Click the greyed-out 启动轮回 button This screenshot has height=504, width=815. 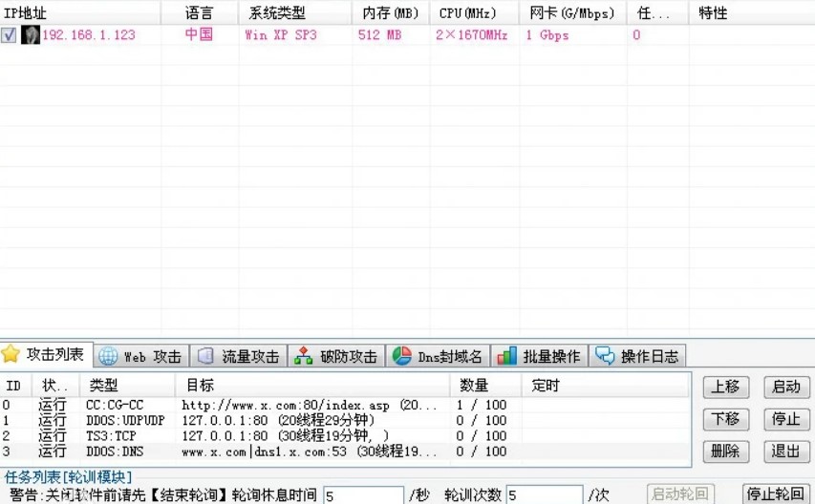[x=680, y=493]
